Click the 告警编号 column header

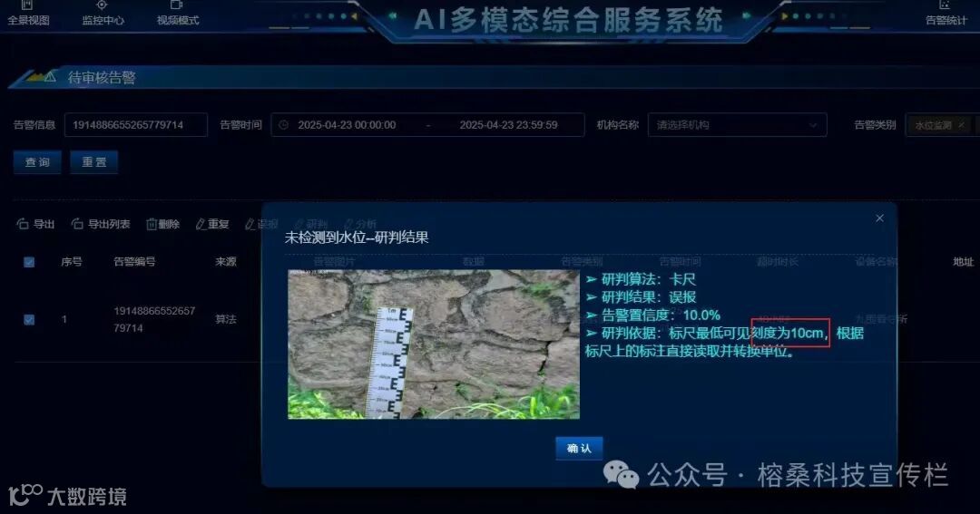click(x=134, y=262)
